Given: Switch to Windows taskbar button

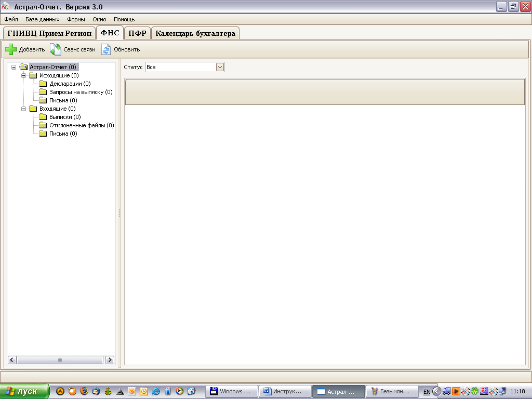Looking at the screenshot, I should (x=232, y=392).
